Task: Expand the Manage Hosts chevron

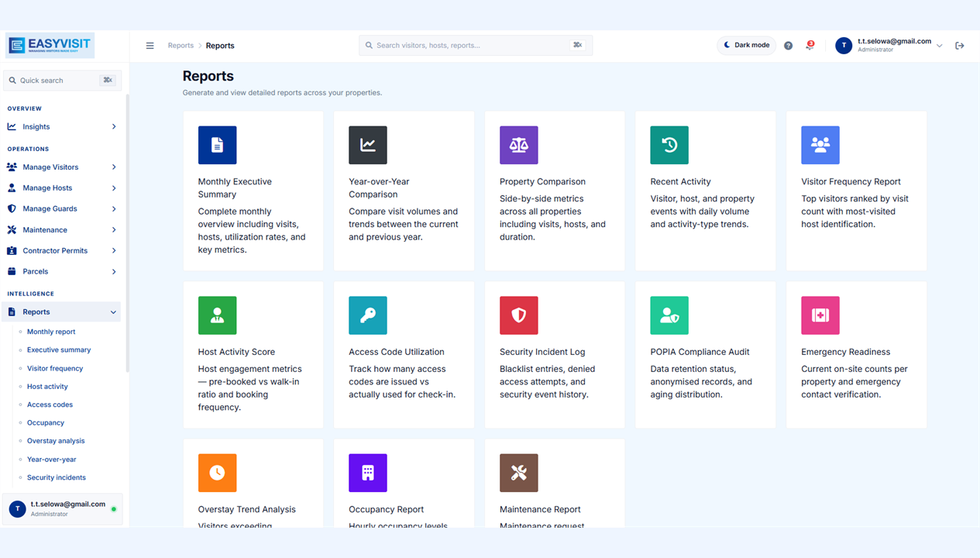Action: (114, 188)
